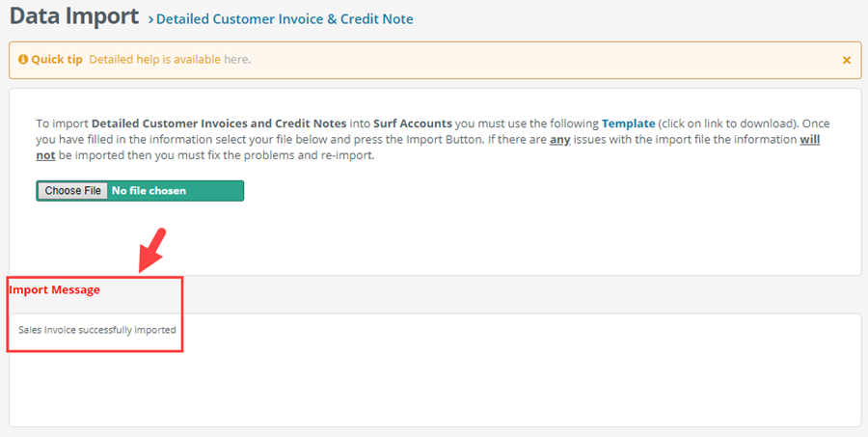The width and height of the screenshot is (868, 437).
Task: Click the breadcrumb chevron before Detailed Customer Invoice
Action: click(x=150, y=20)
